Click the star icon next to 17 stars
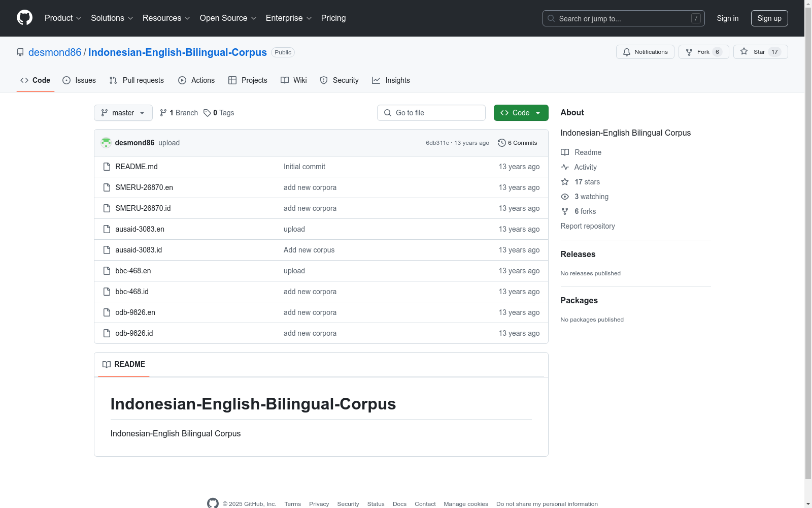812x508 pixels. [565, 182]
